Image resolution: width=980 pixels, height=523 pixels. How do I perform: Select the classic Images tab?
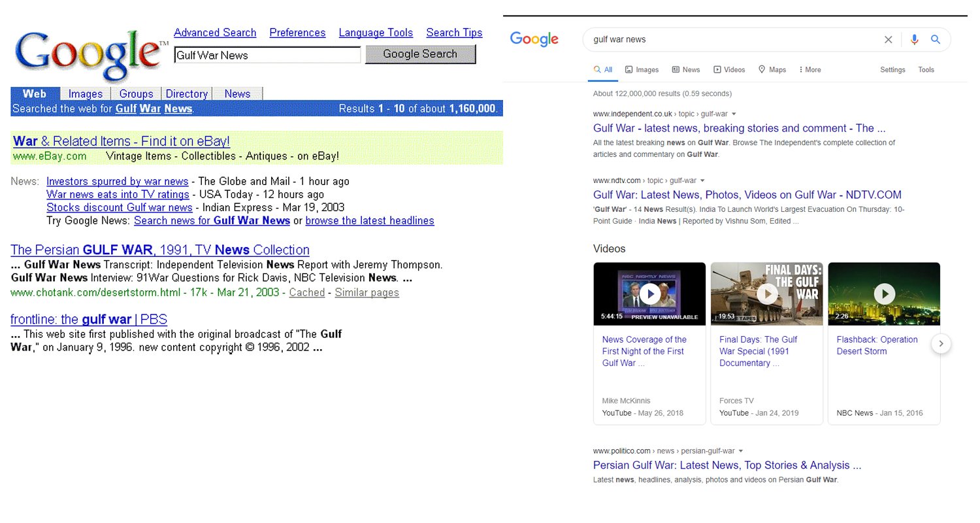[86, 94]
